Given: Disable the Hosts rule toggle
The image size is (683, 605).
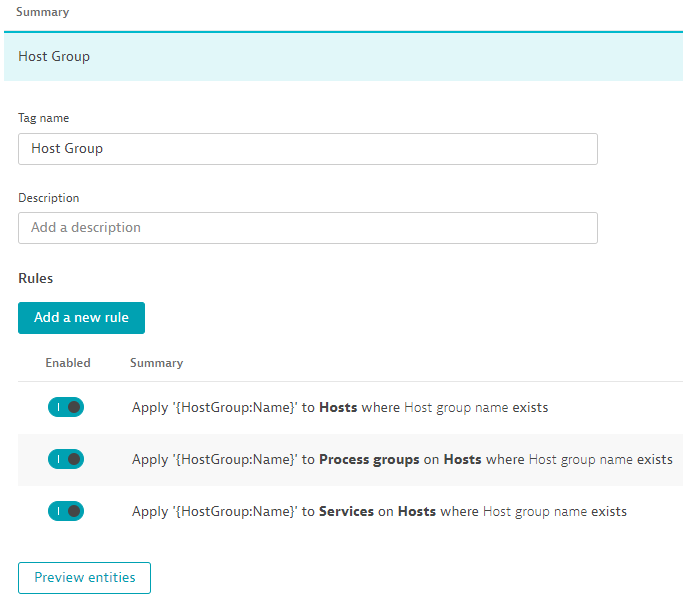Looking at the screenshot, I should click(66, 407).
